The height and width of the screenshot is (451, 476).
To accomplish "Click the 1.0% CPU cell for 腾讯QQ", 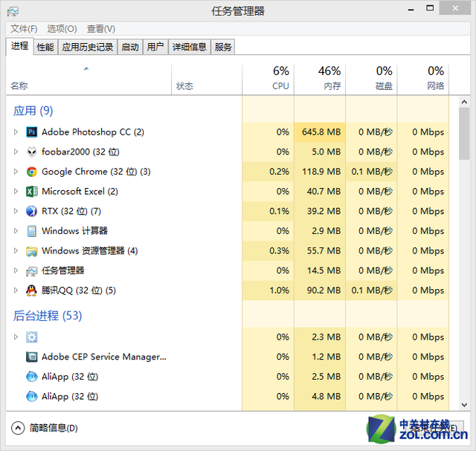I will click(x=268, y=291).
